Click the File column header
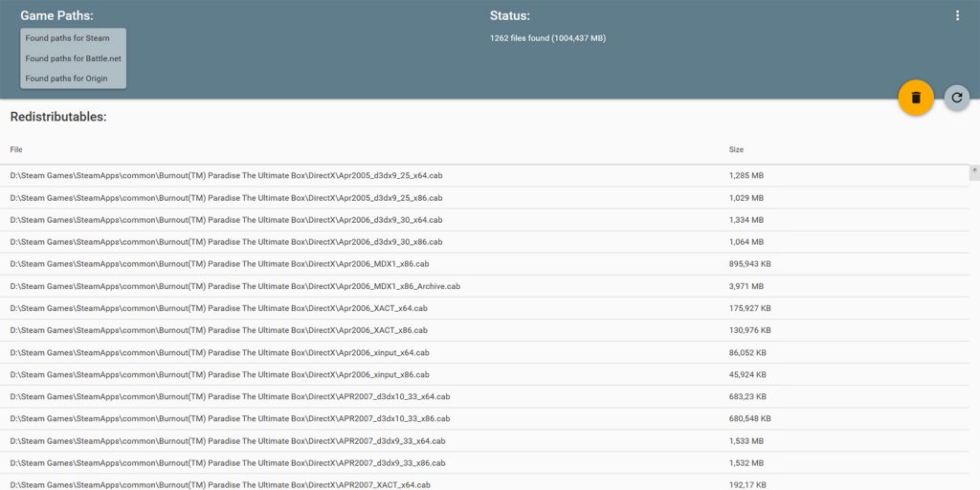Image resolution: width=980 pixels, height=490 pixels. pos(16,149)
